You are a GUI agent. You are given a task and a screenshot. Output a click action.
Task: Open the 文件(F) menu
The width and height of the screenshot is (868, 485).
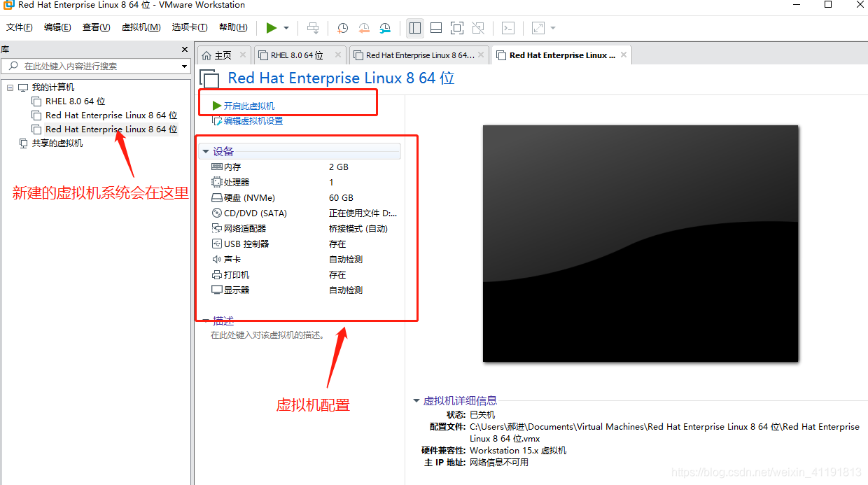20,27
